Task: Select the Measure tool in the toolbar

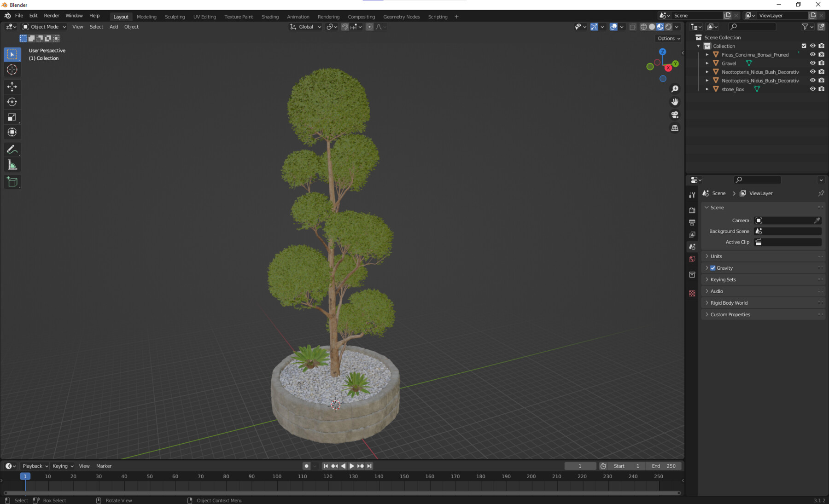Action: point(12,164)
